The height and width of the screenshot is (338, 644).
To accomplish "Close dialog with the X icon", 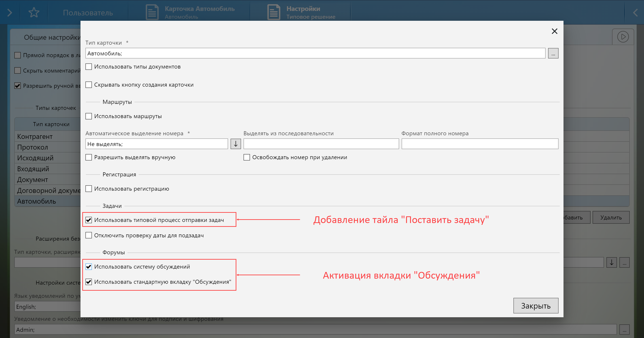I will pos(554,31).
